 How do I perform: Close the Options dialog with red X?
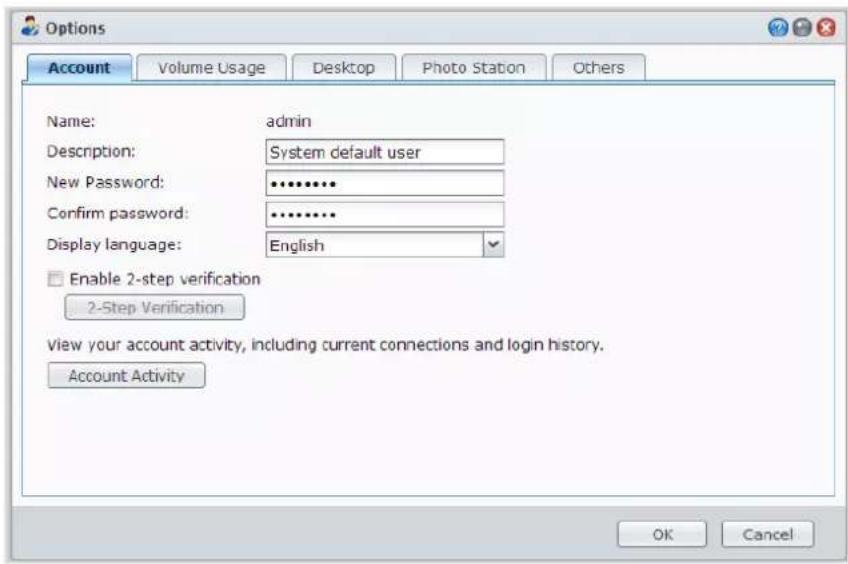(x=826, y=27)
